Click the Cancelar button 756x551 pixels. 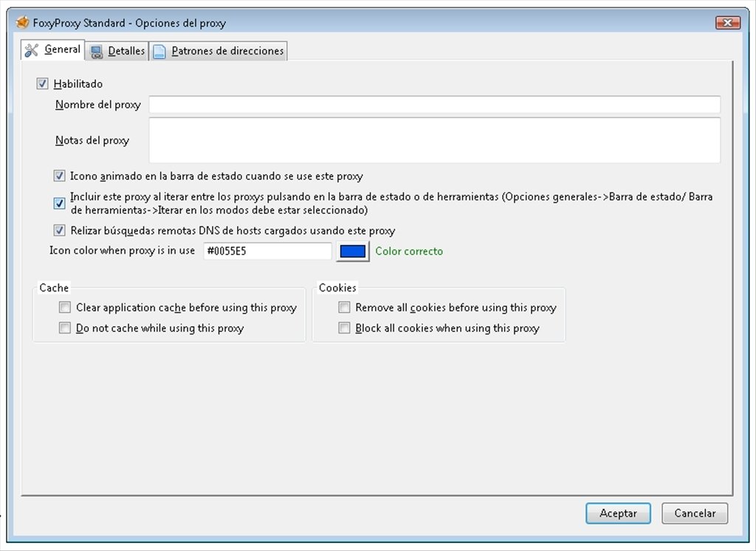[695, 513]
